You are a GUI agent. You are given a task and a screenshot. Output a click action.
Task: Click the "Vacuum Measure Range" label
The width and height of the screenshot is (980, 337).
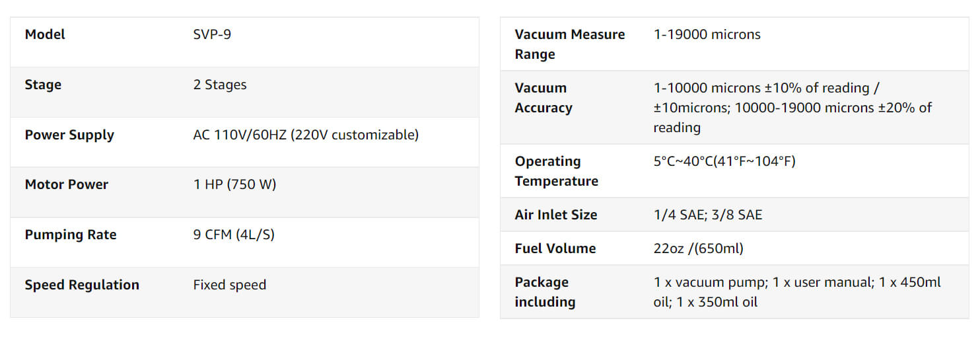569,44
